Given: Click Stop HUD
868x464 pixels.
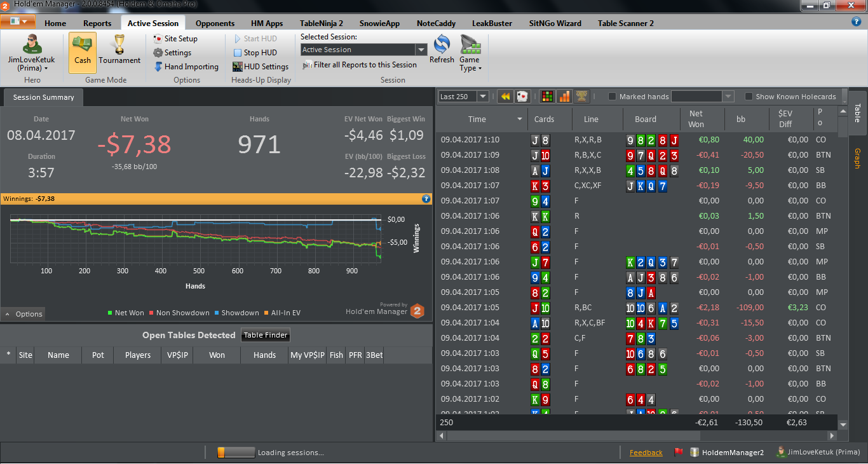Looking at the screenshot, I should tap(255, 53).
